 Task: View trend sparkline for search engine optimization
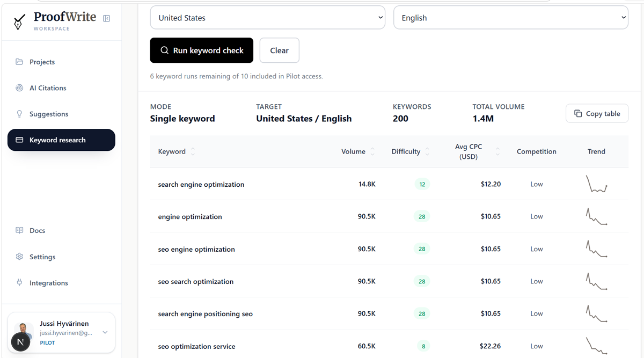(x=596, y=184)
